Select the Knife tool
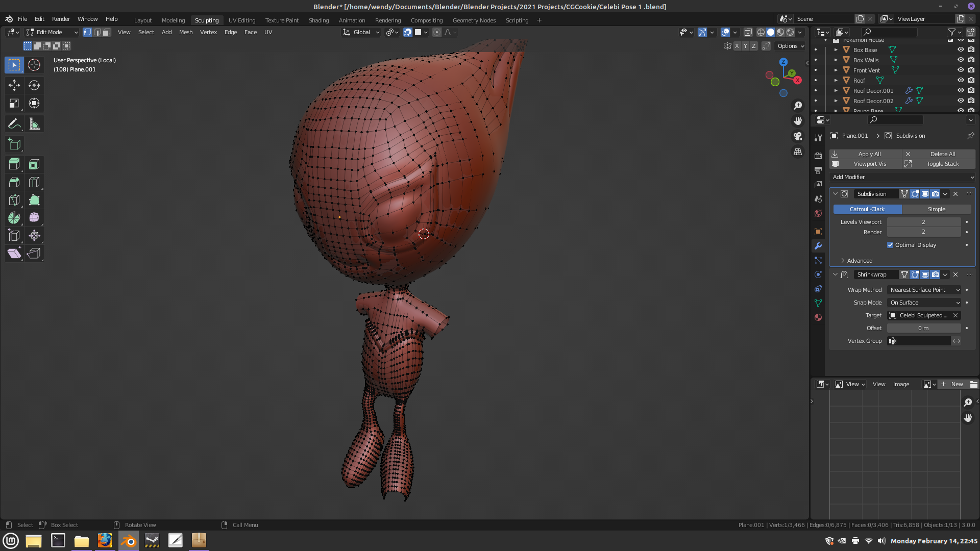This screenshot has width=980, height=551. pos(14,200)
